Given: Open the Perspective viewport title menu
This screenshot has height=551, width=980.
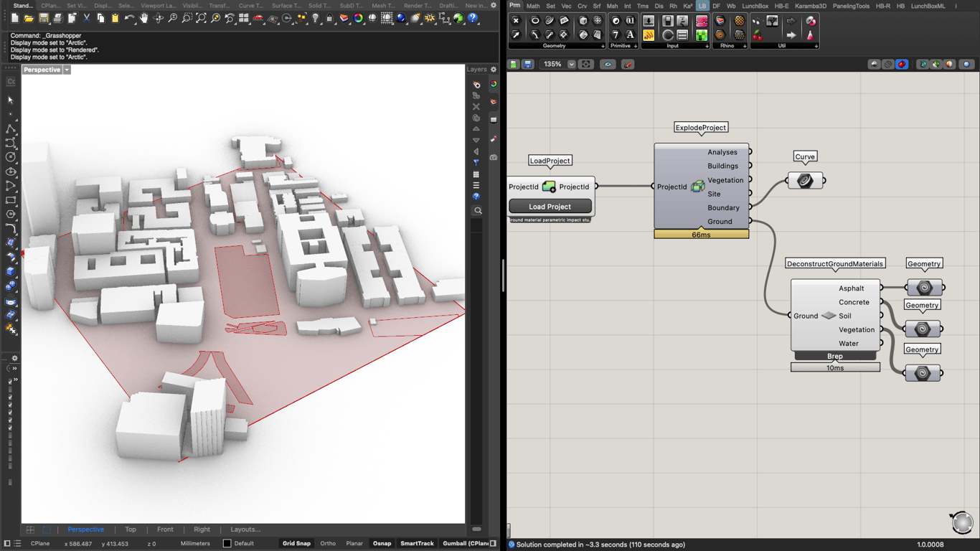Looking at the screenshot, I should pos(66,70).
